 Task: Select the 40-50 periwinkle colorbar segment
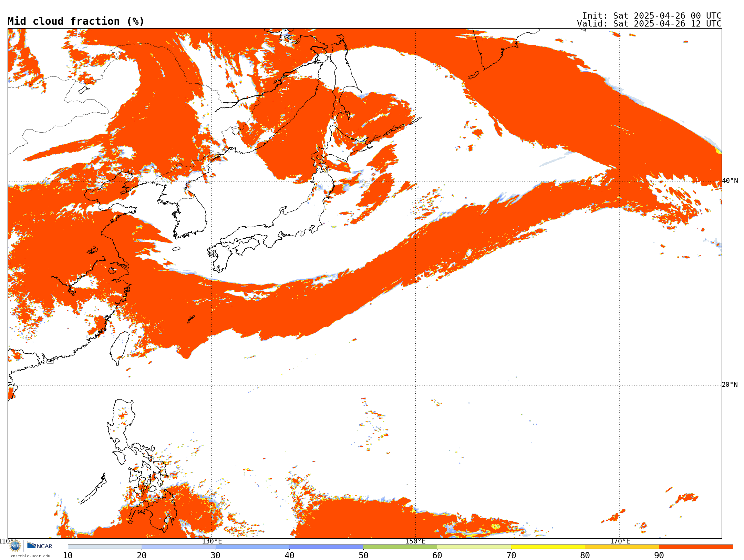pos(326,547)
